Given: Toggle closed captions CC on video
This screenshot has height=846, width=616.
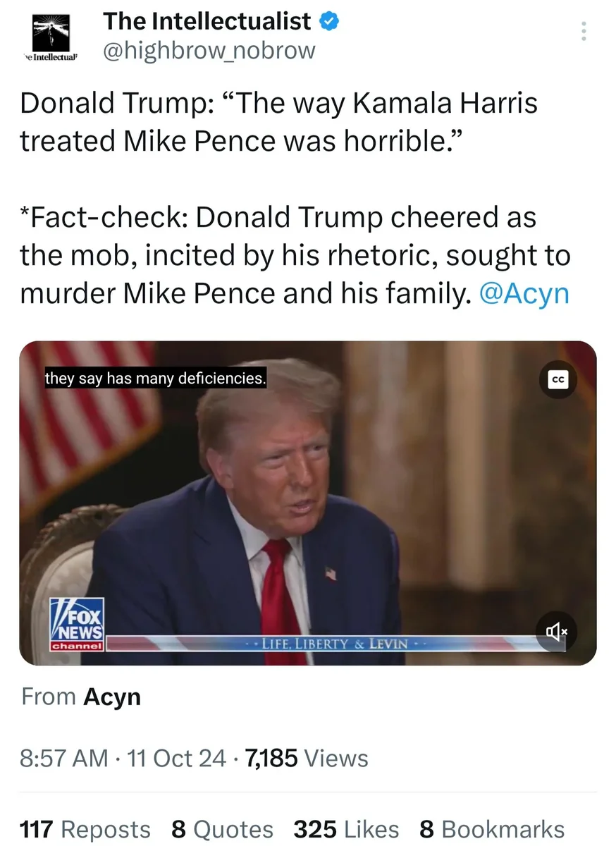Looking at the screenshot, I should [558, 379].
